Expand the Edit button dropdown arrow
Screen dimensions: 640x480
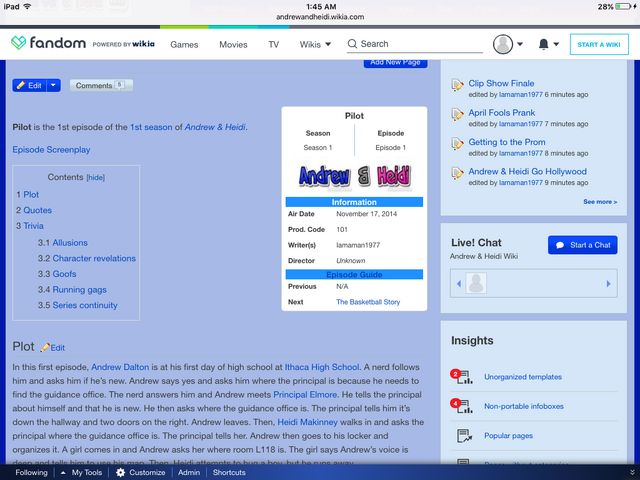tap(53, 85)
